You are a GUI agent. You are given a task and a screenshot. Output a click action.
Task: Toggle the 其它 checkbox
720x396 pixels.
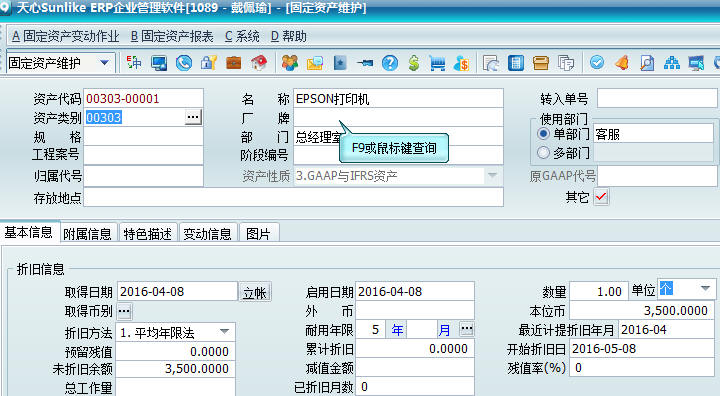click(601, 197)
